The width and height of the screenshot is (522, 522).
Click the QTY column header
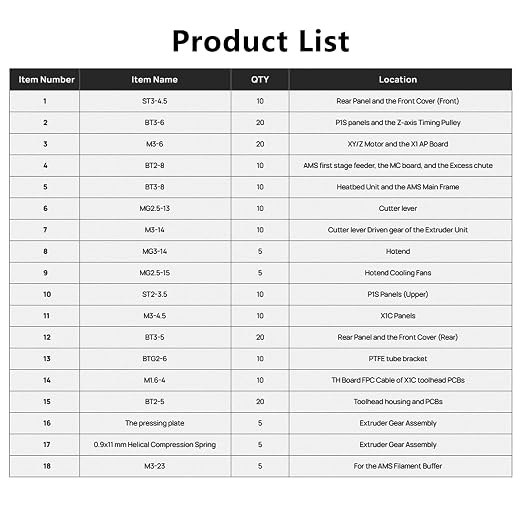[x=260, y=80]
